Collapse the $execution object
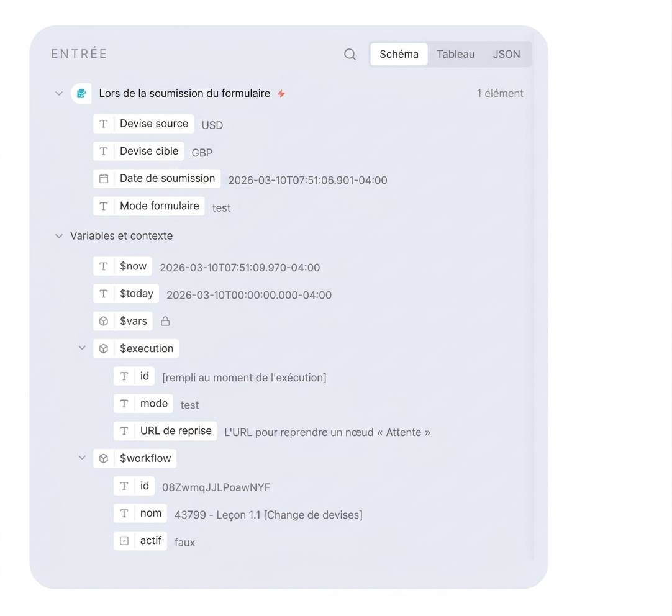The image size is (672, 616). click(82, 348)
